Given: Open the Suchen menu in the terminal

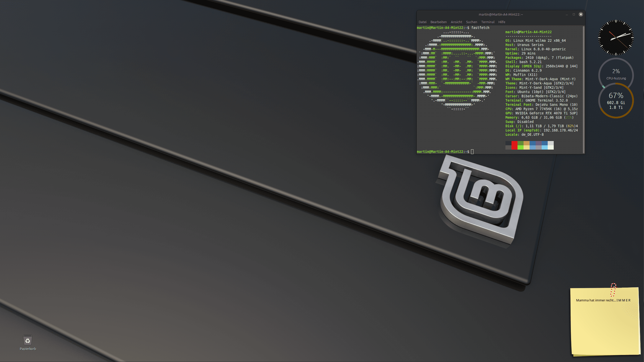Looking at the screenshot, I should pos(471,22).
